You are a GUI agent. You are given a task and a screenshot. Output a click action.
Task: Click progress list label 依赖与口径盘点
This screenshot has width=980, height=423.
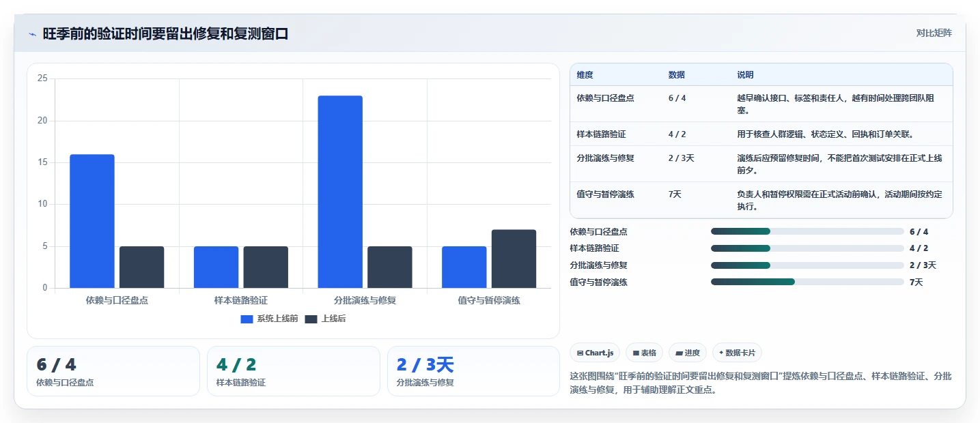tap(599, 232)
